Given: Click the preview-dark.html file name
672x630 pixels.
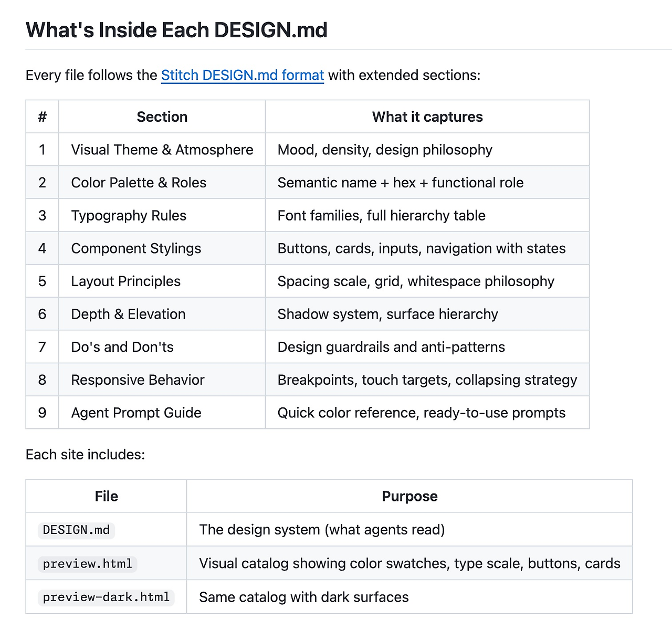Looking at the screenshot, I should 106,597.
